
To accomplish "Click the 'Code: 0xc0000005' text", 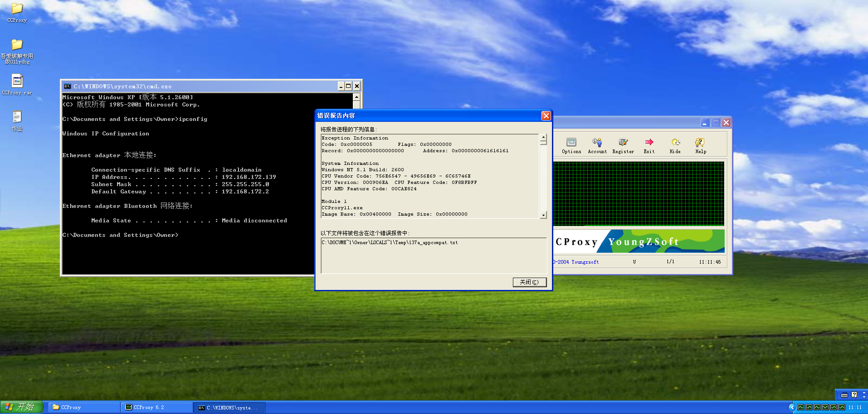I will tap(347, 144).
